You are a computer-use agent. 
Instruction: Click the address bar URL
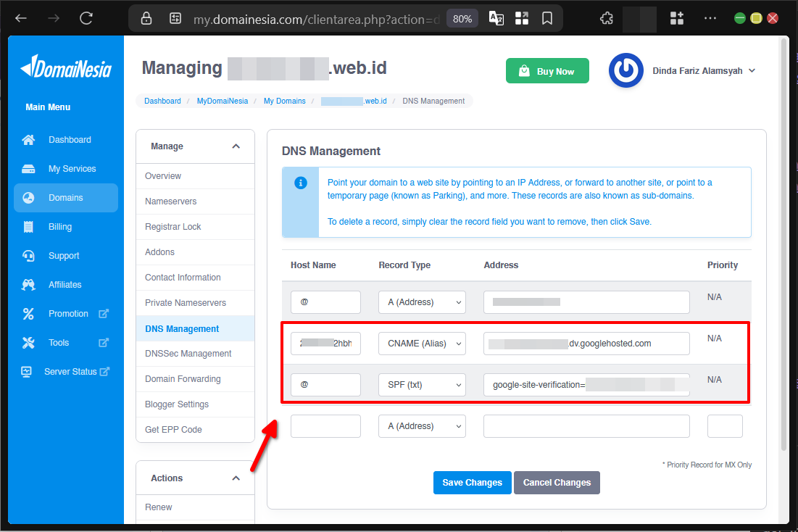[315, 20]
